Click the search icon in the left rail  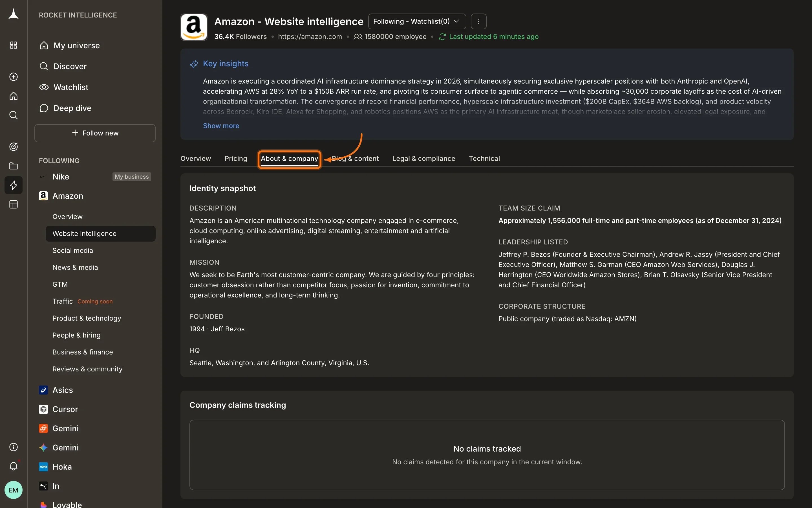click(x=14, y=115)
